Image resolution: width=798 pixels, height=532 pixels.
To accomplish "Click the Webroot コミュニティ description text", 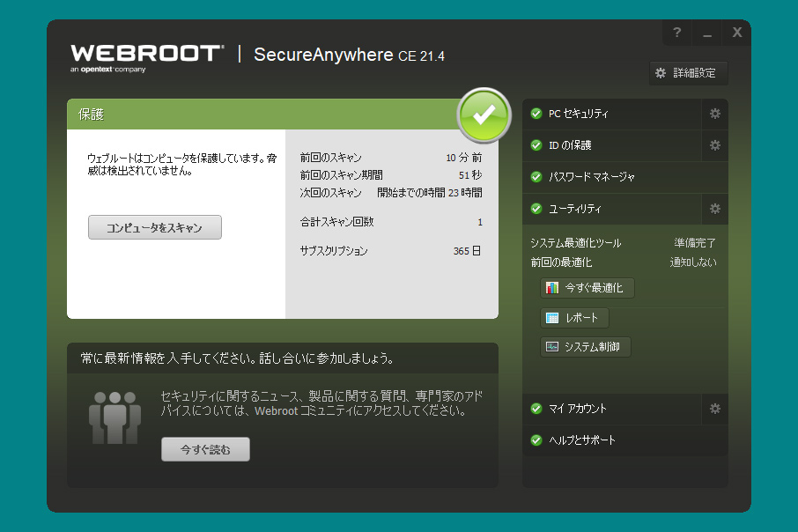I will pos(321,403).
